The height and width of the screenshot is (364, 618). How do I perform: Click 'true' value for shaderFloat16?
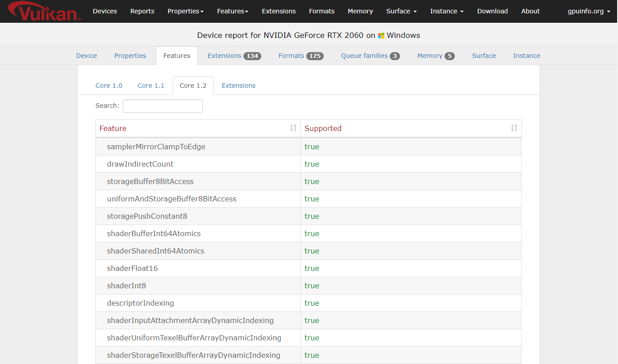pyautogui.click(x=312, y=268)
